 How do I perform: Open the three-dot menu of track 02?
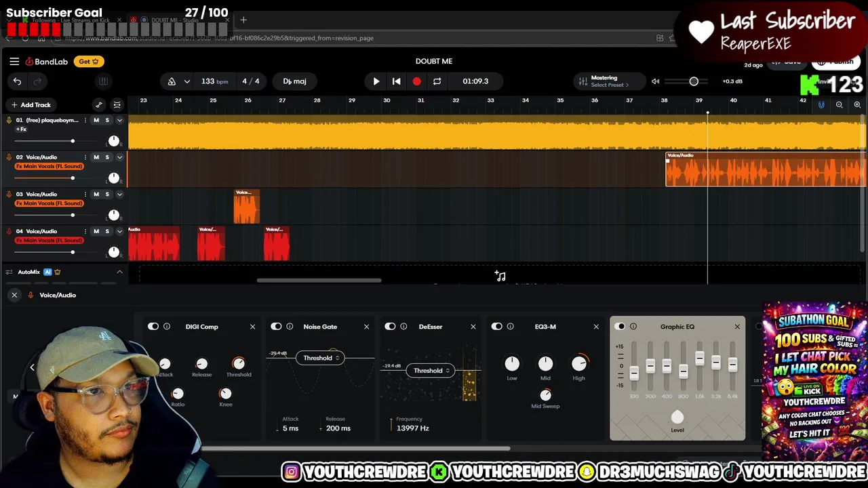85,157
